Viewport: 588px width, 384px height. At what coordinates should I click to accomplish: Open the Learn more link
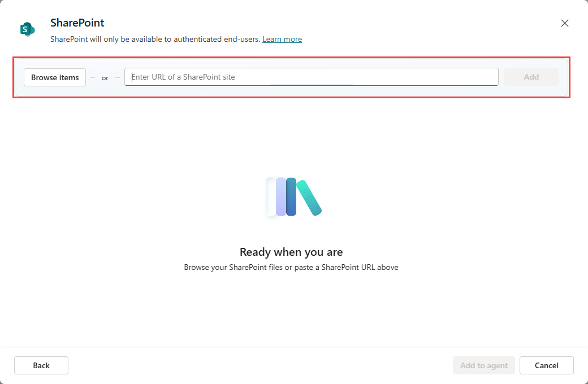tap(282, 39)
